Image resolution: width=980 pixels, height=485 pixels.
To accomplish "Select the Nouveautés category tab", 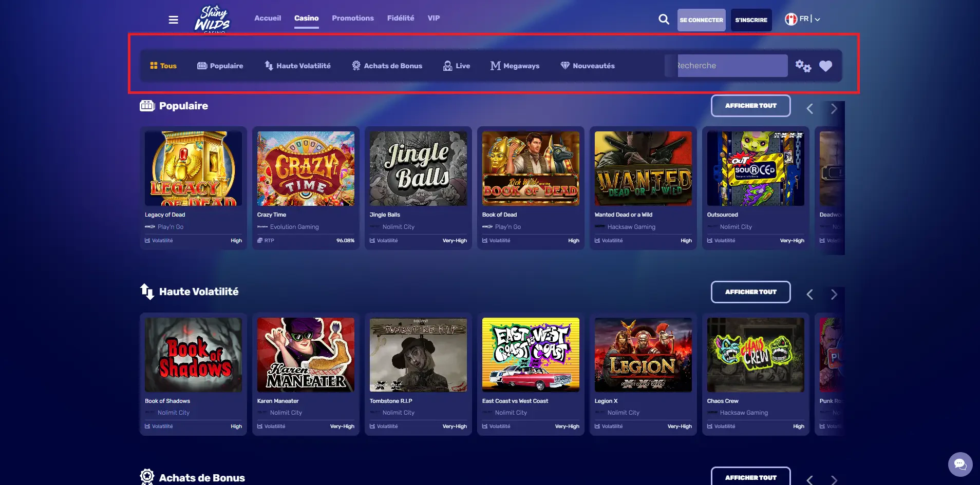I will (x=588, y=66).
